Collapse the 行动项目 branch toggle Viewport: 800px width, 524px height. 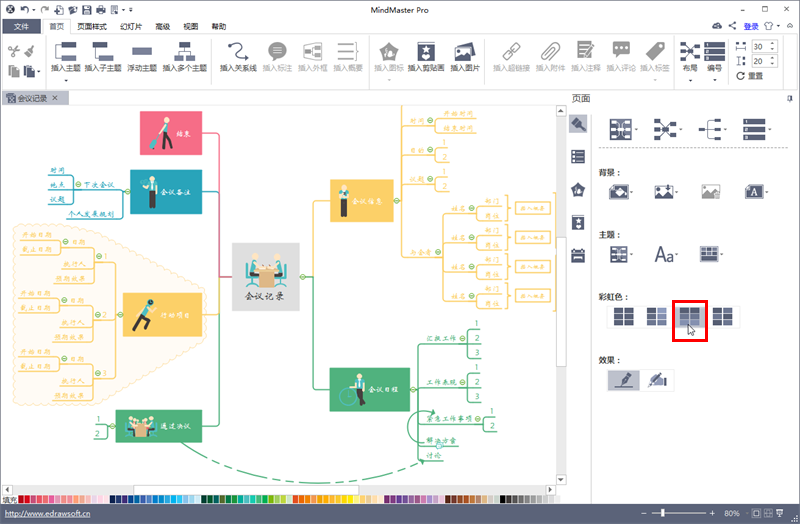click(120, 315)
